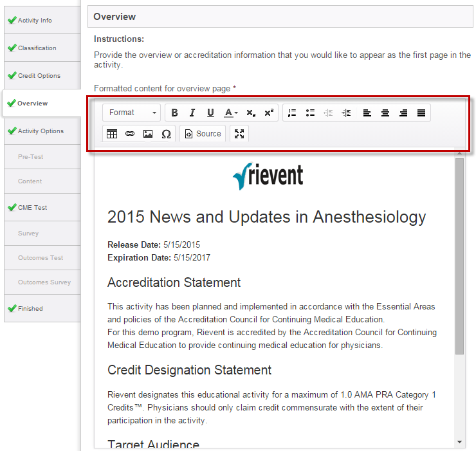The height and width of the screenshot is (451, 476).
Task: Align text right
Action: click(x=403, y=113)
